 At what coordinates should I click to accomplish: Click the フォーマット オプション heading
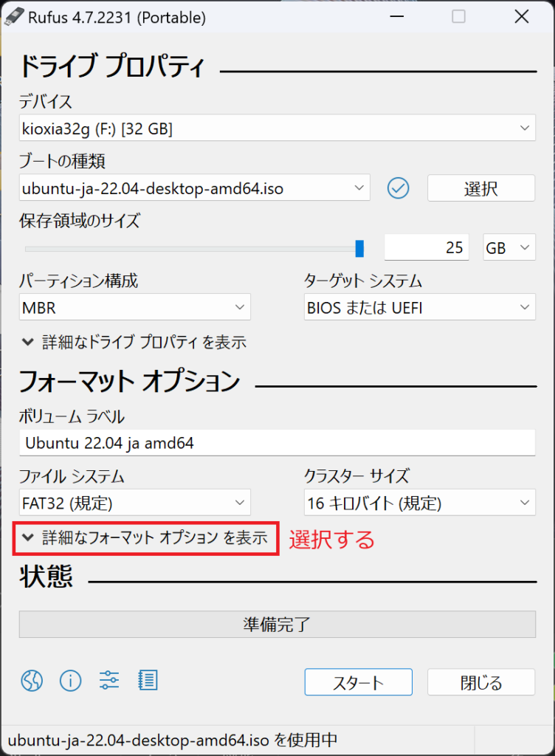click(x=129, y=381)
